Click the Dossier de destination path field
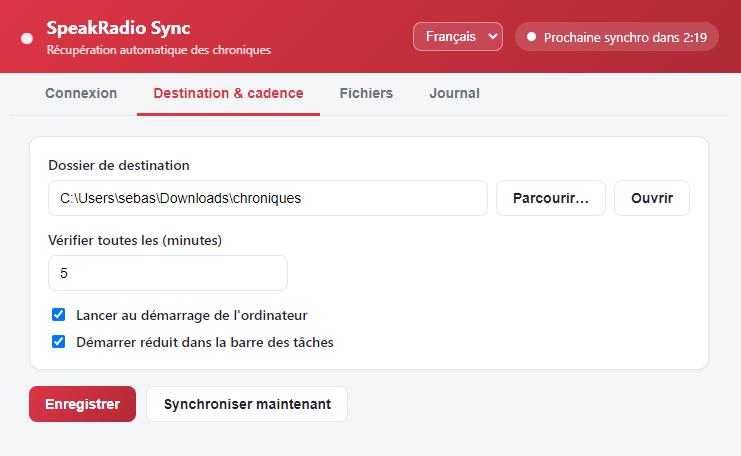741x456 pixels. [x=268, y=198]
